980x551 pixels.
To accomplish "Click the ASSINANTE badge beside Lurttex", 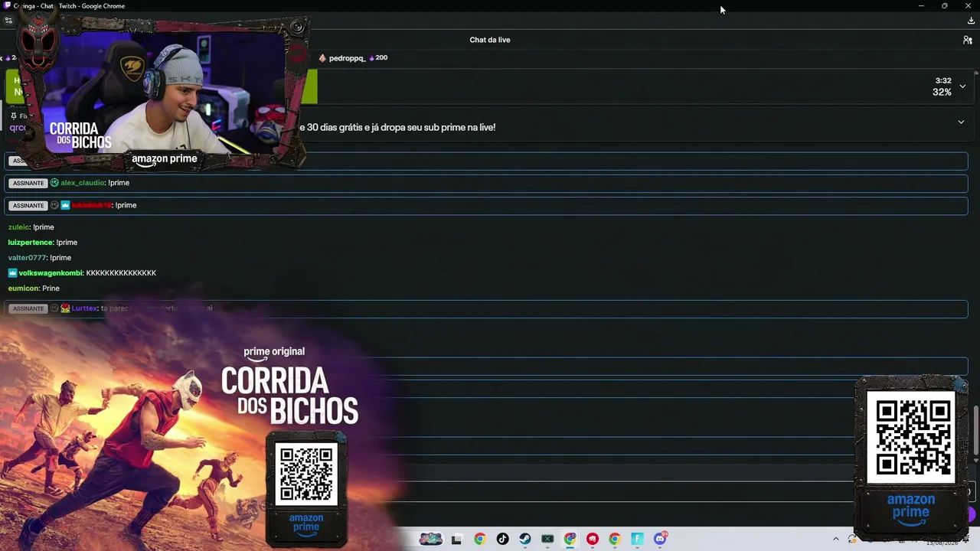I will pos(28,308).
